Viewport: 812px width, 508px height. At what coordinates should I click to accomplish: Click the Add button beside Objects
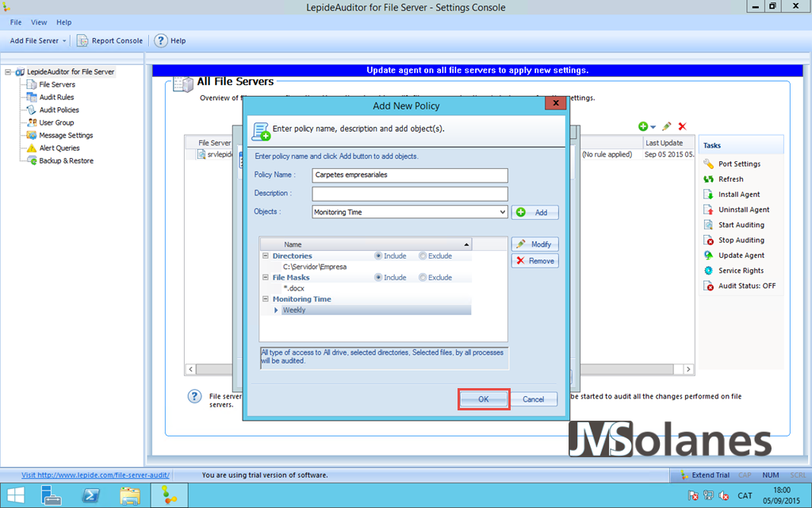point(535,213)
